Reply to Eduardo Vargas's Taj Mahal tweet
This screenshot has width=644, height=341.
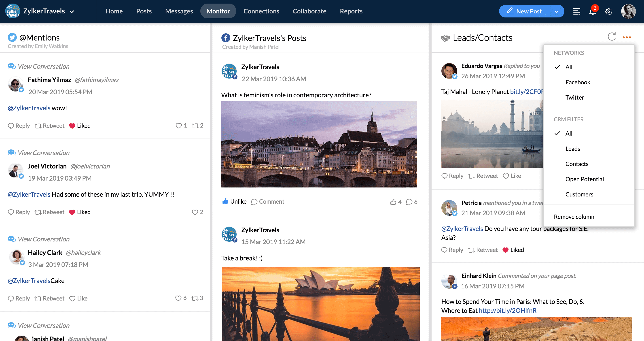[x=452, y=176]
